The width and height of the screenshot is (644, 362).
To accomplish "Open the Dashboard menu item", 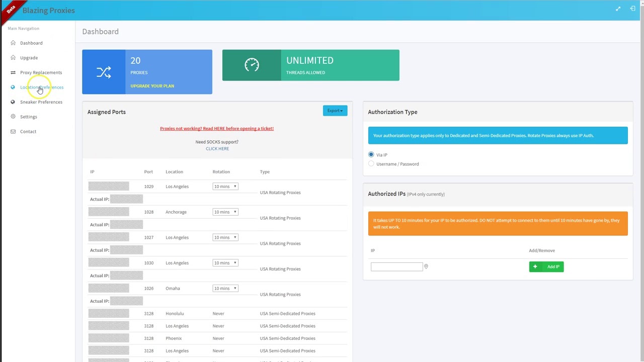I will pyautogui.click(x=31, y=43).
